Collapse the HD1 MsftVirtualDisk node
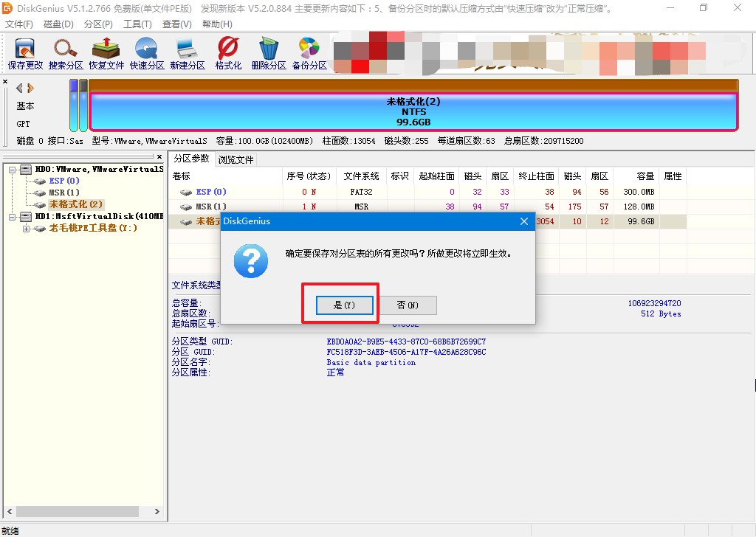Screen dimensions: 756x537 coord(12,217)
